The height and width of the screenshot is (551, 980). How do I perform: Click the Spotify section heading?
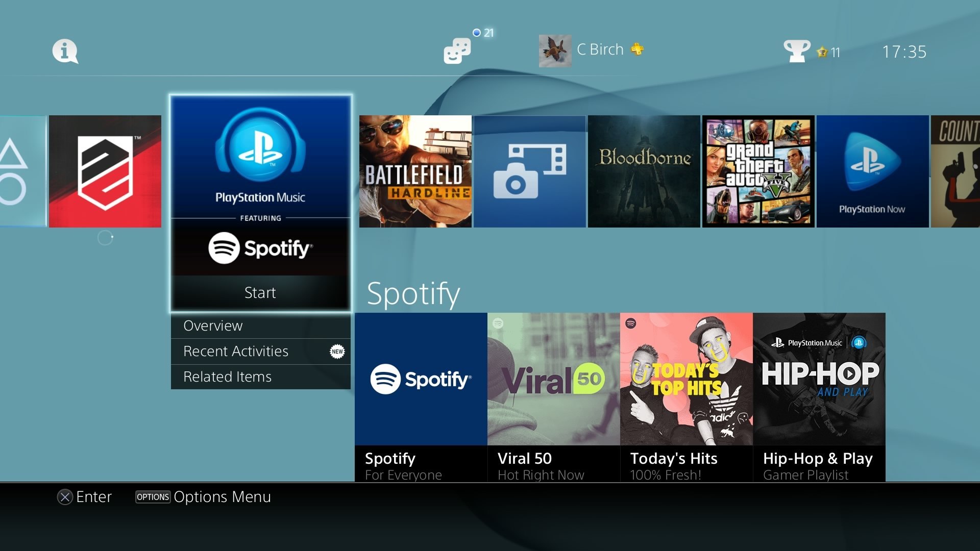[413, 294]
